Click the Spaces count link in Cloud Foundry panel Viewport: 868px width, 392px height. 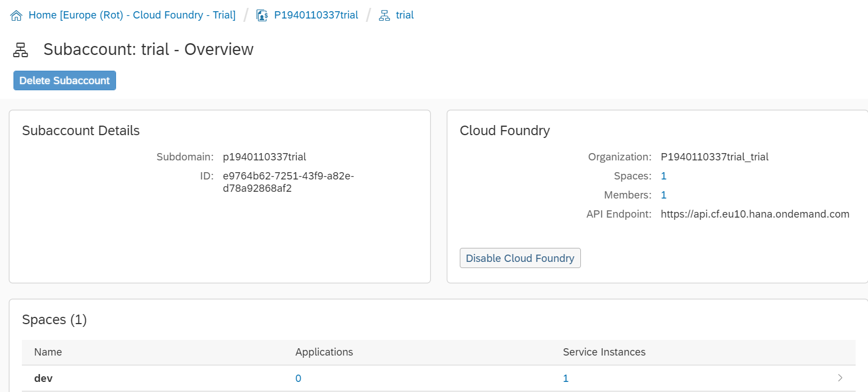663,176
